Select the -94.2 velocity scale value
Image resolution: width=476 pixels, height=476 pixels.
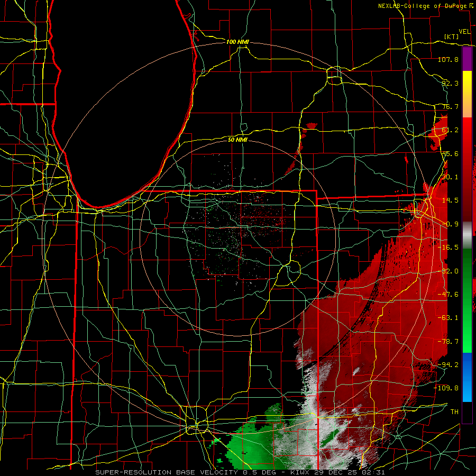[448, 365]
